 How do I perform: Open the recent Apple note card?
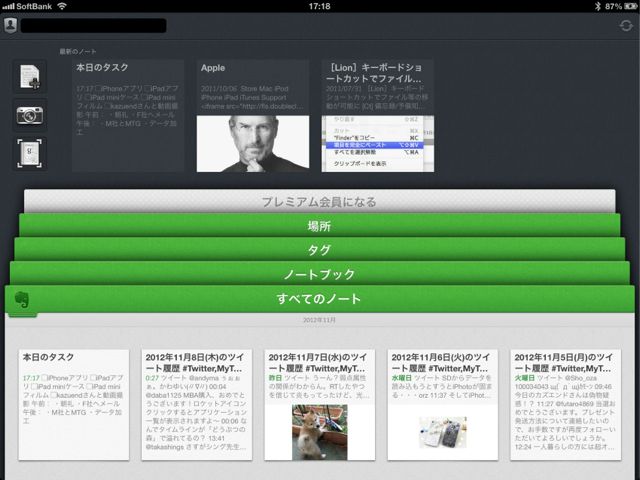click(x=253, y=116)
